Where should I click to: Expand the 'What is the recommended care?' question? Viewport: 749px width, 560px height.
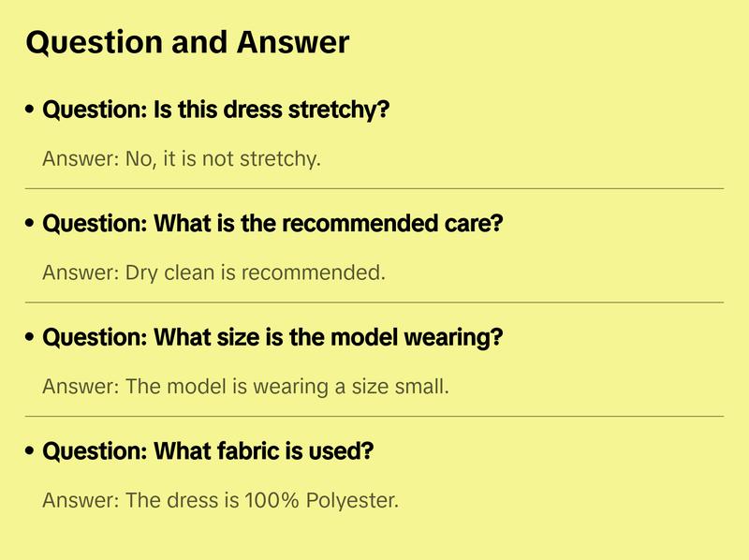[272, 225]
